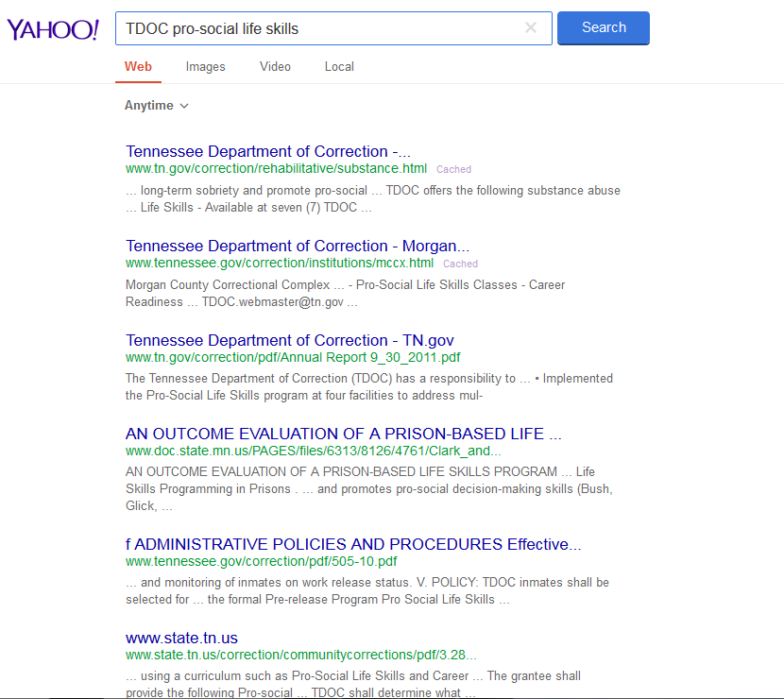Open the Tennessee Department of Correction - Morgan result
784x699 pixels.
[x=298, y=246]
